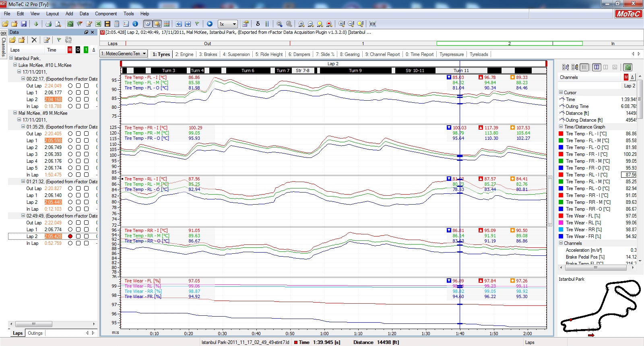Screen dimensions: 644x346
Task: Select radio button for Lap 2 2:04.168
Action: [70, 99]
